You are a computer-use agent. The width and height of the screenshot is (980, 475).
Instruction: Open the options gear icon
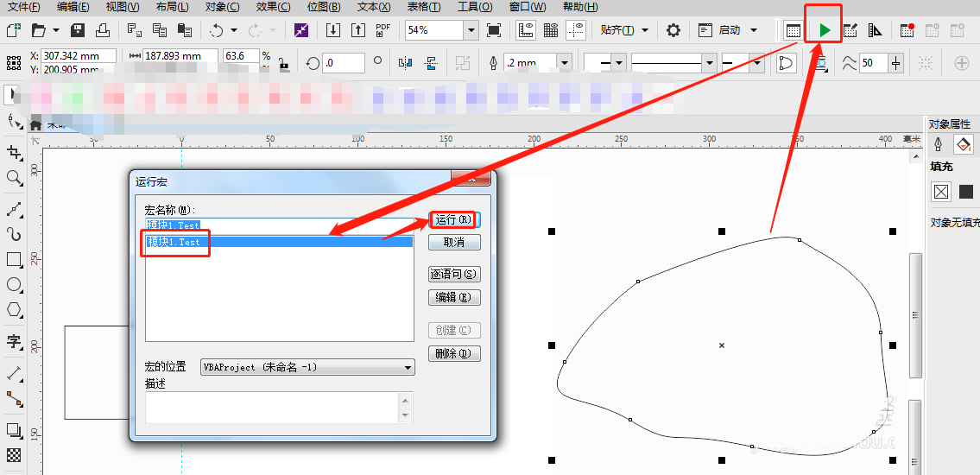[673, 30]
